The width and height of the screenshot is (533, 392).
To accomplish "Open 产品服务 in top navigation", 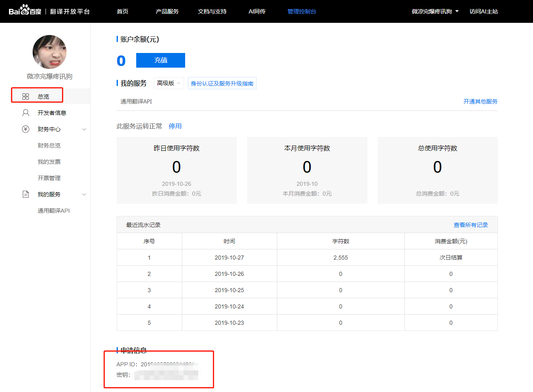I will click(x=167, y=11).
